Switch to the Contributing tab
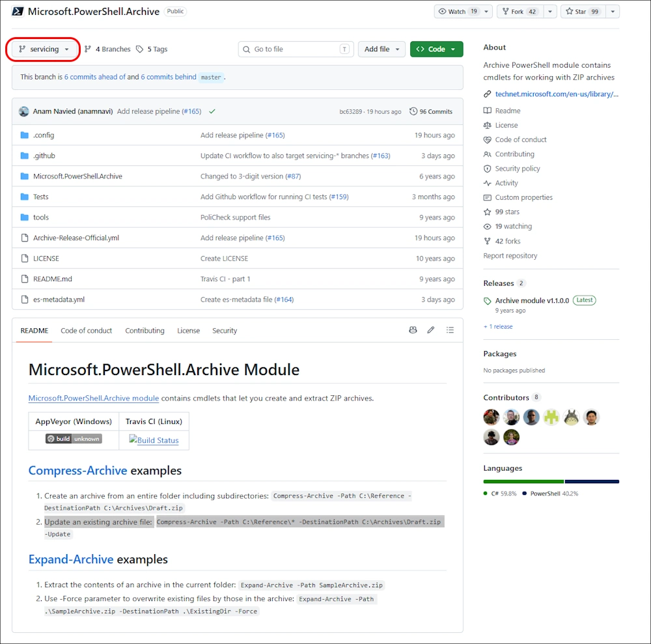651x644 pixels. pyautogui.click(x=145, y=331)
